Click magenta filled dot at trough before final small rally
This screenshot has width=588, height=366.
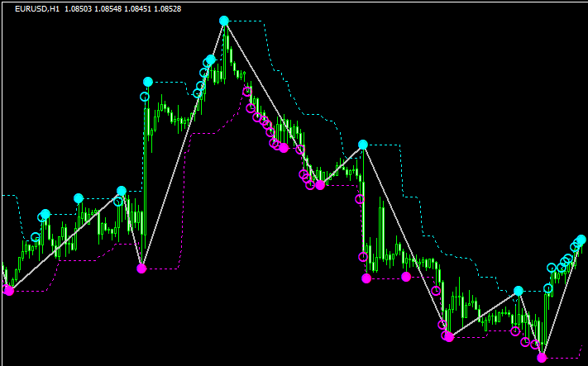pyautogui.click(x=449, y=336)
